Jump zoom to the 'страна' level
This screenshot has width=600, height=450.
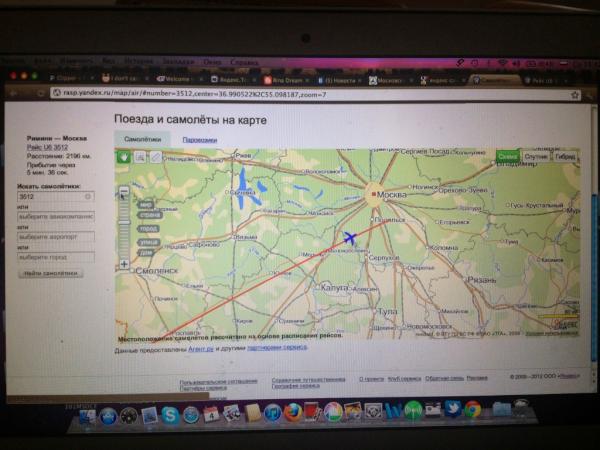pos(150,215)
